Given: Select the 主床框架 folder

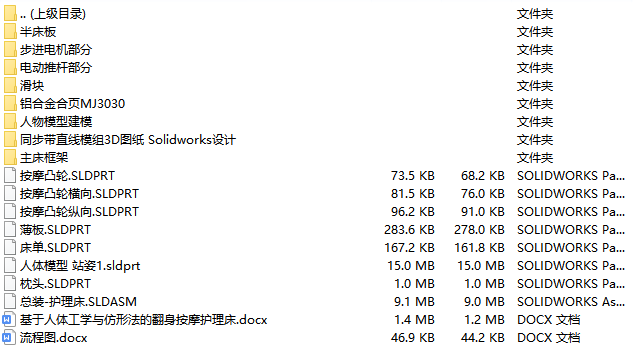Looking at the screenshot, I should [x=44, y=157].
